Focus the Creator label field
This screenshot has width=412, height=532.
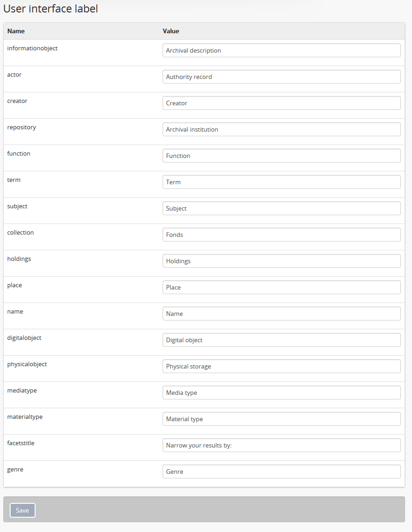pyautogui.click(x=281, y=103)
